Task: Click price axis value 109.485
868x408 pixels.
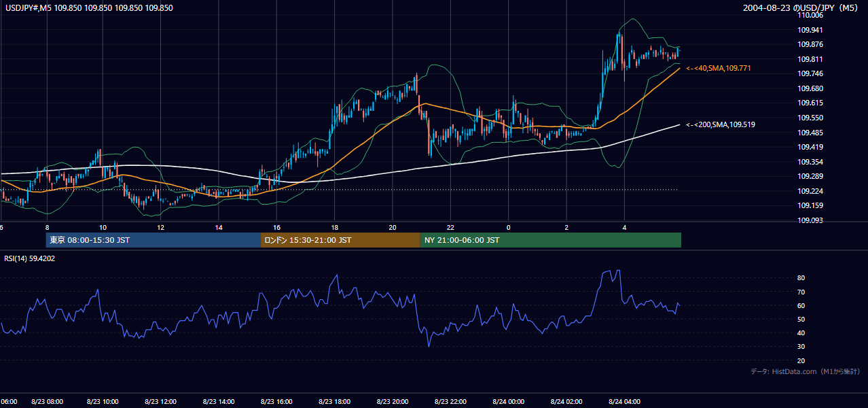Action: [810, 133]
